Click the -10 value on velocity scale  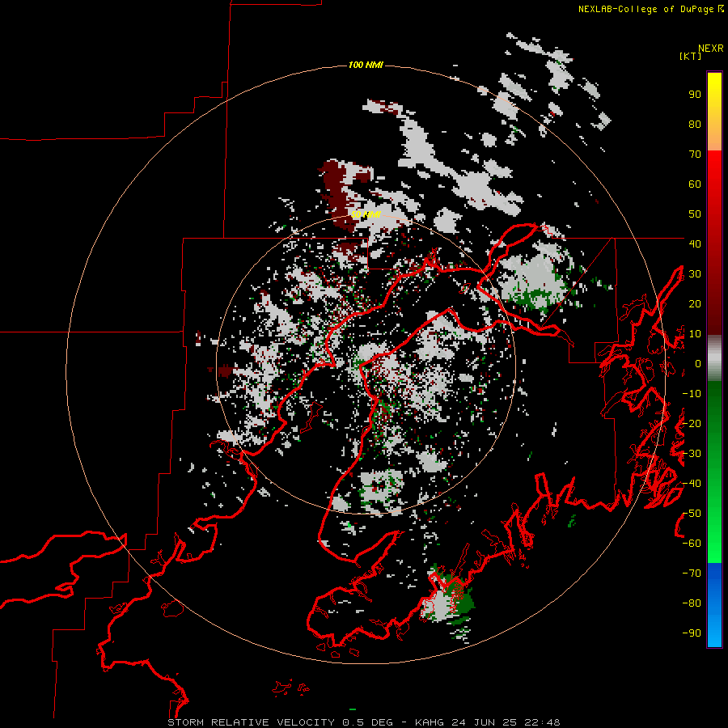tap(692, 394)
